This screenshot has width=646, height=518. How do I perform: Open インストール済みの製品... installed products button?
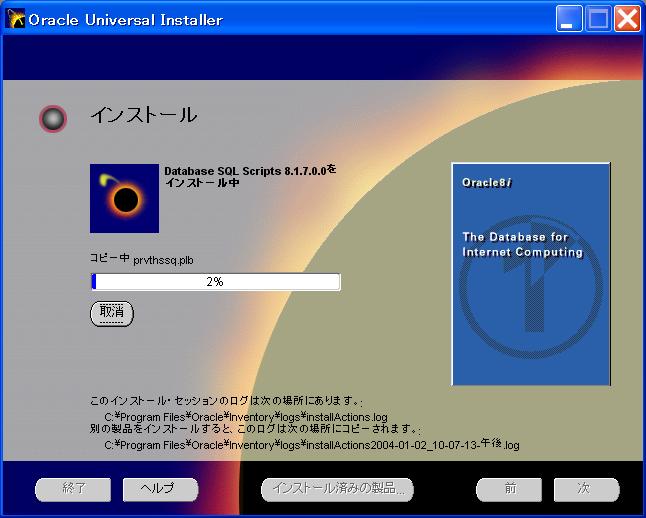(337, 490)
